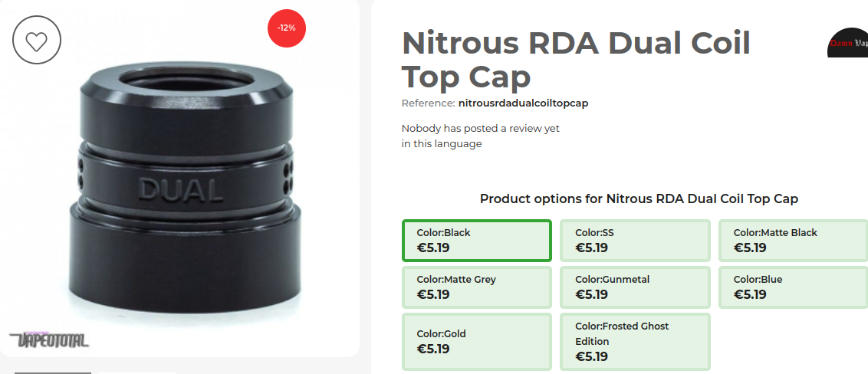Image resolution: width=868 pixels, height=374 pixels.
Task: Select the Color:Black option
Action: [x=476, y=241]
